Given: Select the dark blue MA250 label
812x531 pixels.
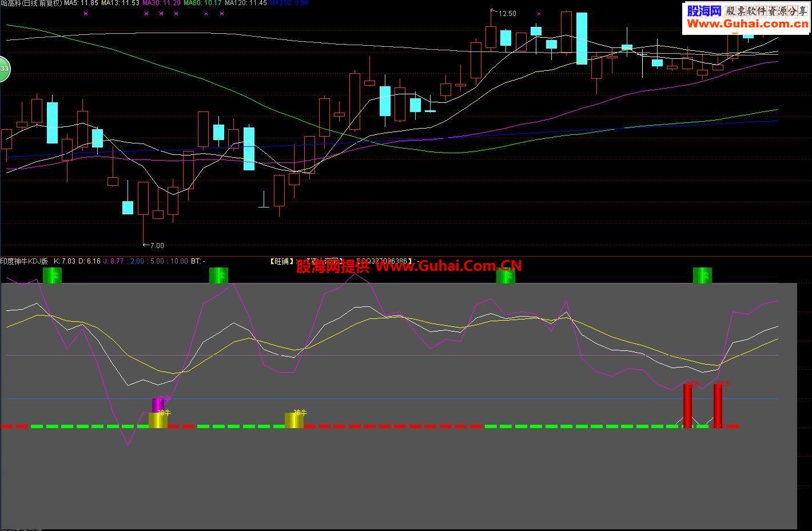Looking at the screenshot, I should 289,3.
